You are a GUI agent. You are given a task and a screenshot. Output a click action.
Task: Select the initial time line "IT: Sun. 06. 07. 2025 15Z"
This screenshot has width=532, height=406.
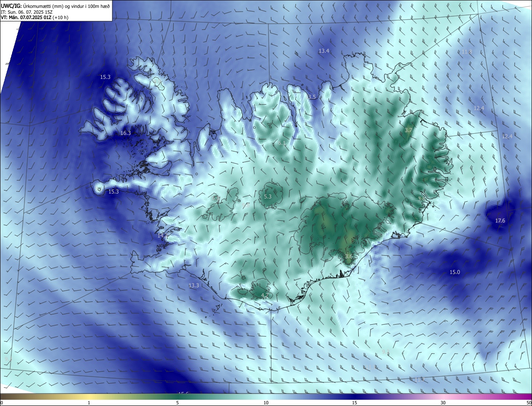27,12
